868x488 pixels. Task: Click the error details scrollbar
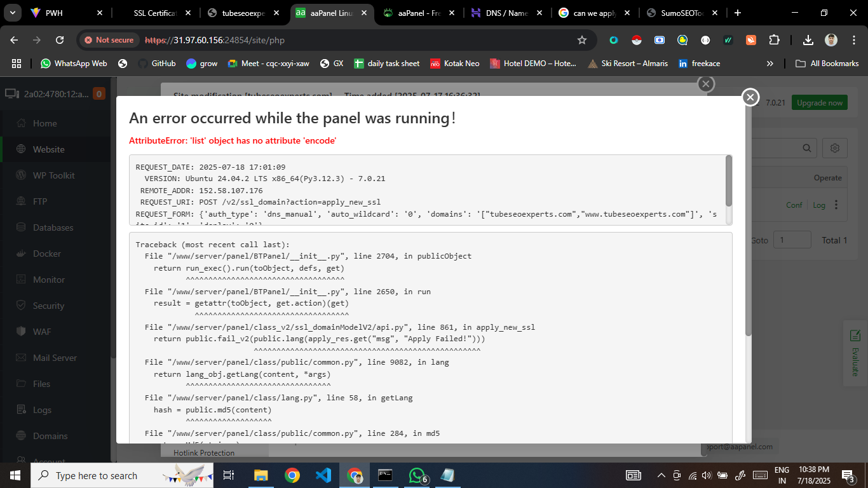(x=729, y=181)
